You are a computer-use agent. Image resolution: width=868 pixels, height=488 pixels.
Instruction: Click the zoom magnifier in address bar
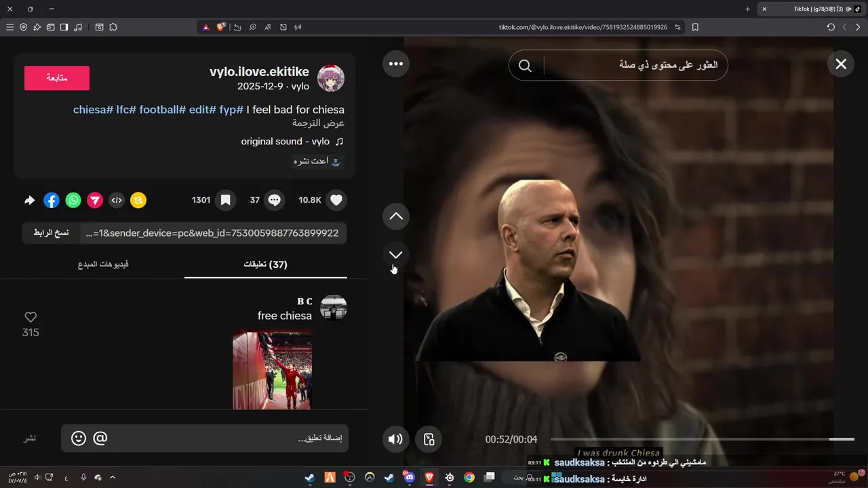[x=252, y=27]
